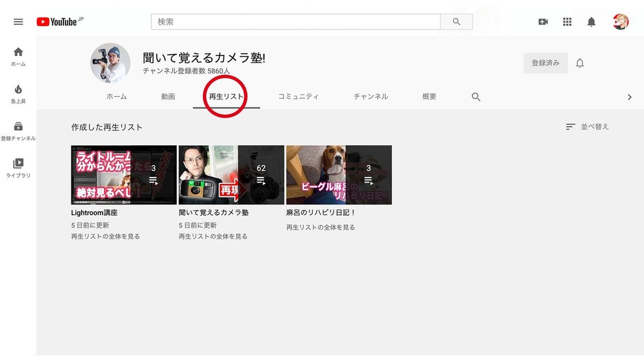Screen dimensions: 644x362
Task: Open Subscriptions (登録チャンネル) in sidebar
Action: point(18,131)
